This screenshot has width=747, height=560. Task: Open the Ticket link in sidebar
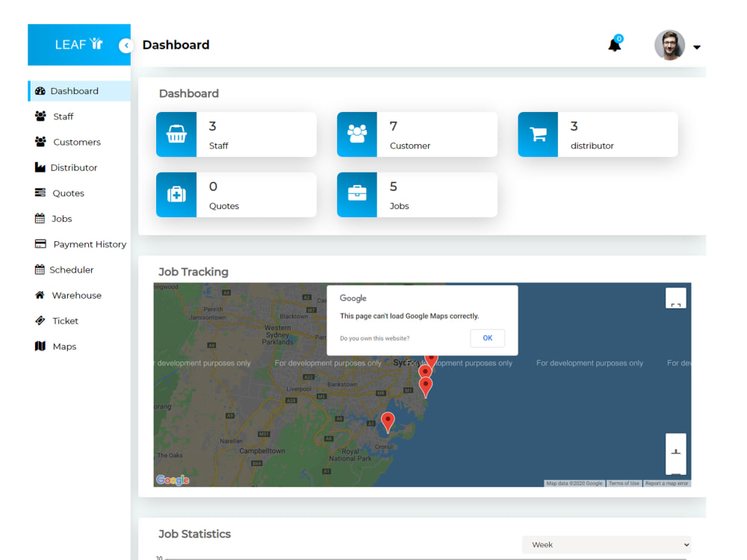[79, 320]
